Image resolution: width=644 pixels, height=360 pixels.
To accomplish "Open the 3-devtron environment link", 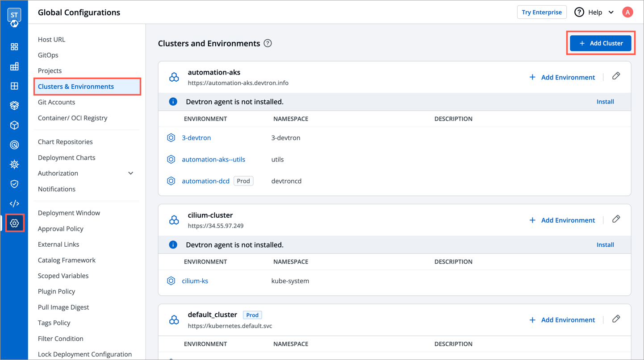I will click(196, 138).
